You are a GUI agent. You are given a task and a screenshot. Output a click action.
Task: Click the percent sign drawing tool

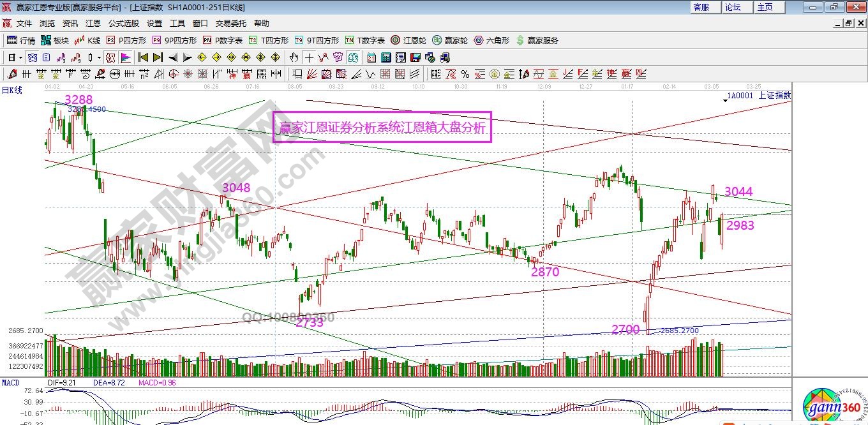(x=465, y=74)
